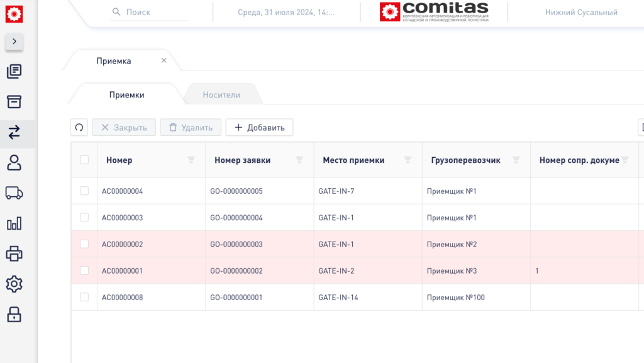Open the filter for Место приемки column

point(408,160)
